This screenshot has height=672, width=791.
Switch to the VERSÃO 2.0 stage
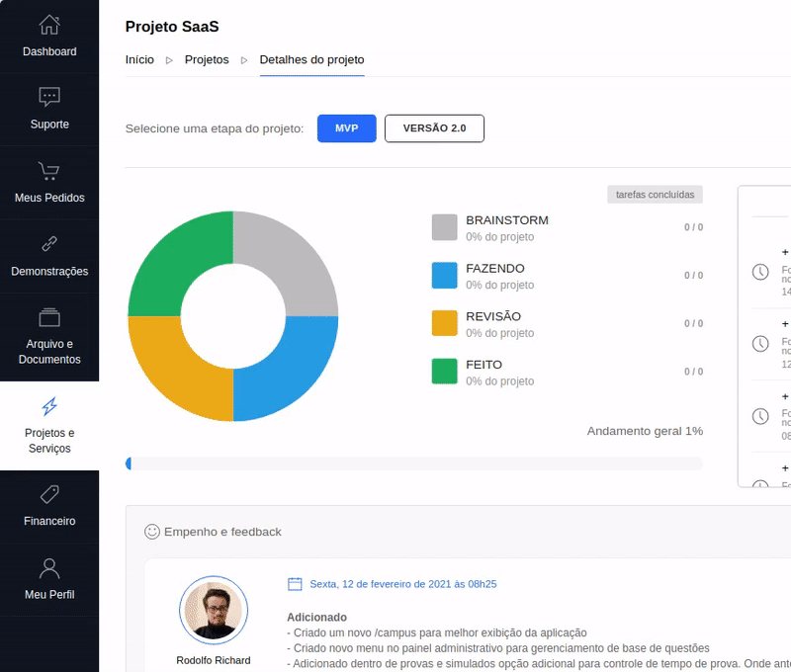[x=434, y=128]
